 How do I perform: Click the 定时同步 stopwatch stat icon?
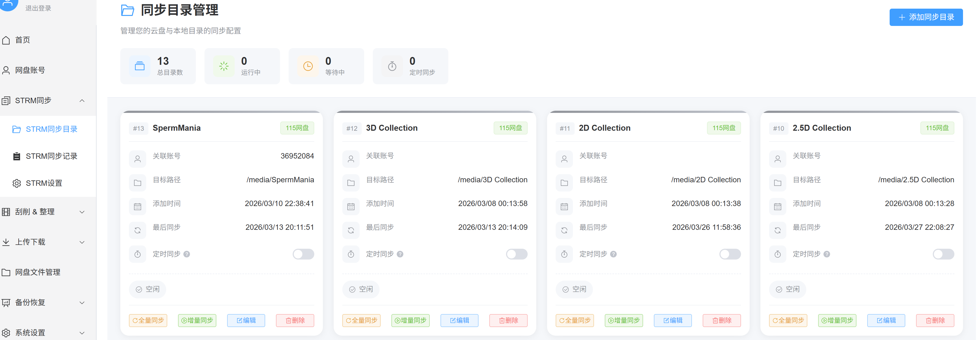[392, 66]
